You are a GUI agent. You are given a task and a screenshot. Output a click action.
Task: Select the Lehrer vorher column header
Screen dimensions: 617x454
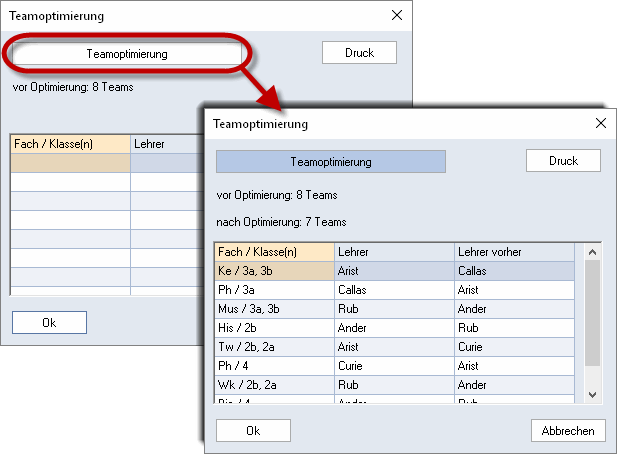[514, 252]
